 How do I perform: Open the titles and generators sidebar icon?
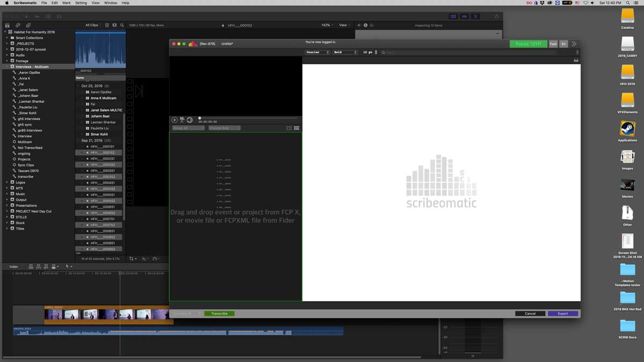coord(29,25)
